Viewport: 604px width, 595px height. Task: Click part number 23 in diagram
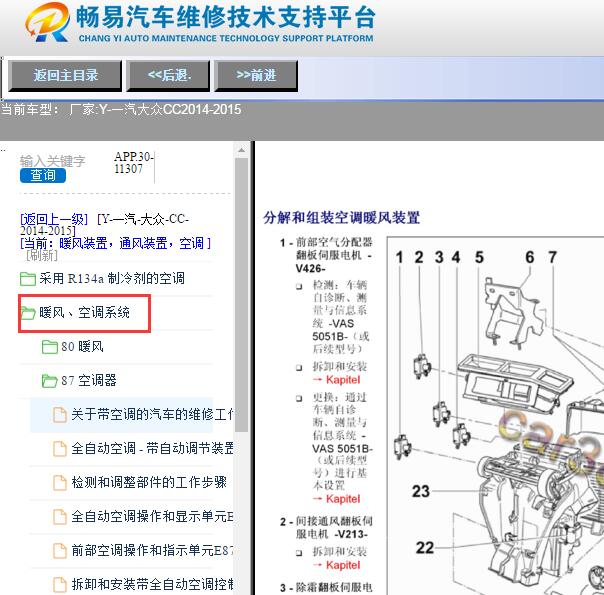pyautogui.click(x=421, y=491)
